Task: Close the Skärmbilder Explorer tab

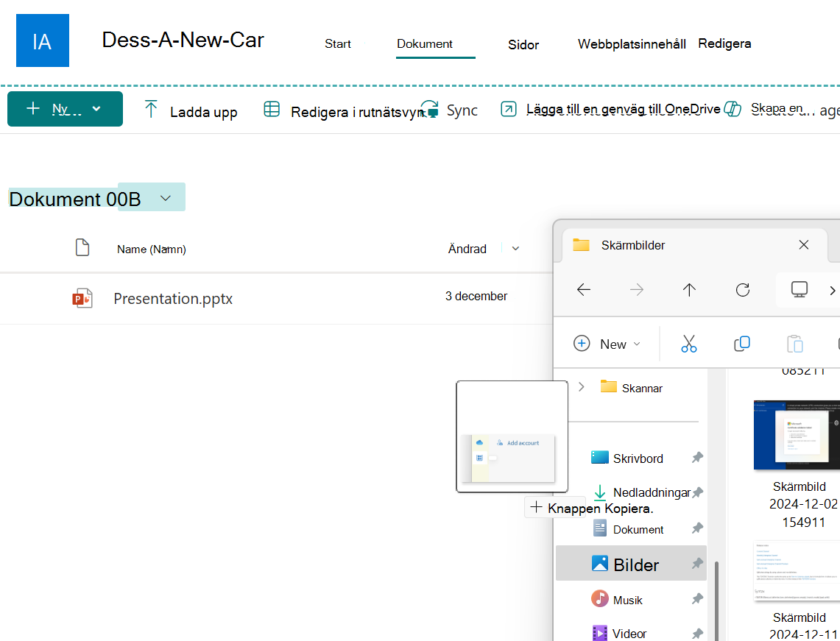Action: (804, 245)
